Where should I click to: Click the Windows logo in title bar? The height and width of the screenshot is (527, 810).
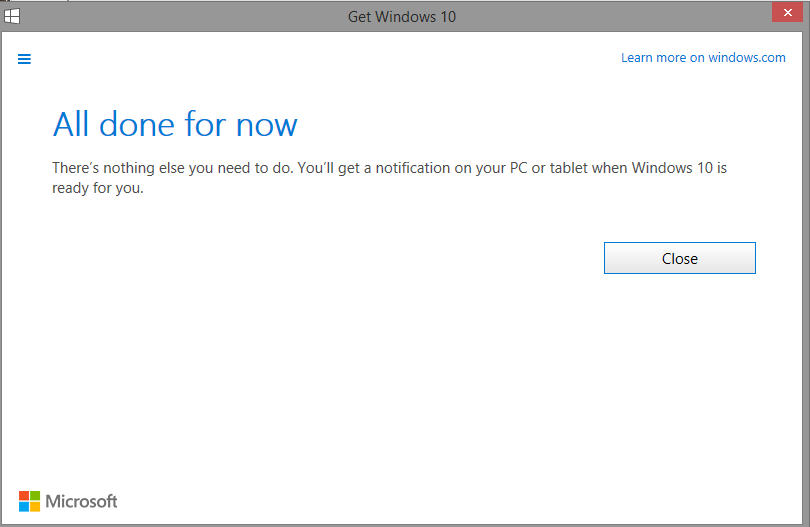pyautogui.click(x=12, y=17)
